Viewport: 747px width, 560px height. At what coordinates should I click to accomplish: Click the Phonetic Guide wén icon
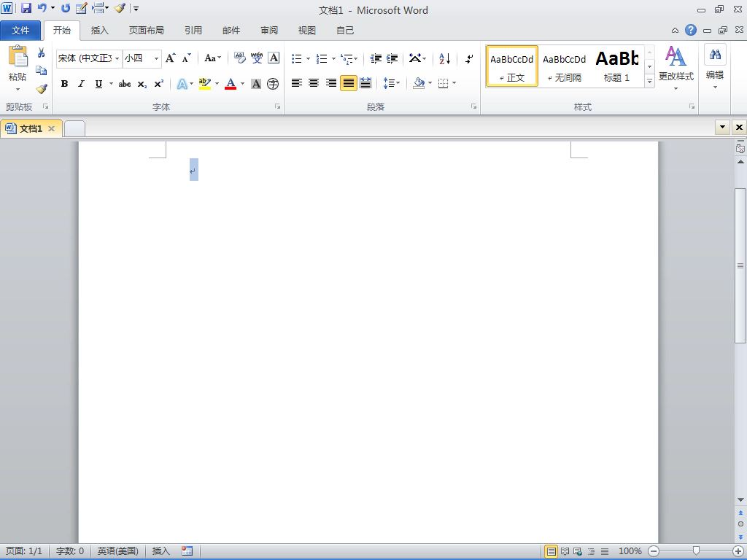point(257,58)
